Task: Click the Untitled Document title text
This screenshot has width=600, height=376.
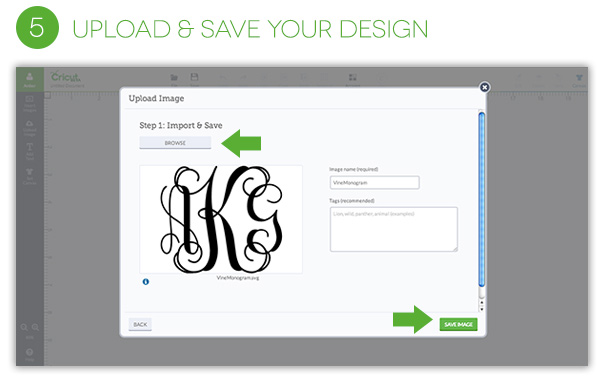Action: [67, 86]
